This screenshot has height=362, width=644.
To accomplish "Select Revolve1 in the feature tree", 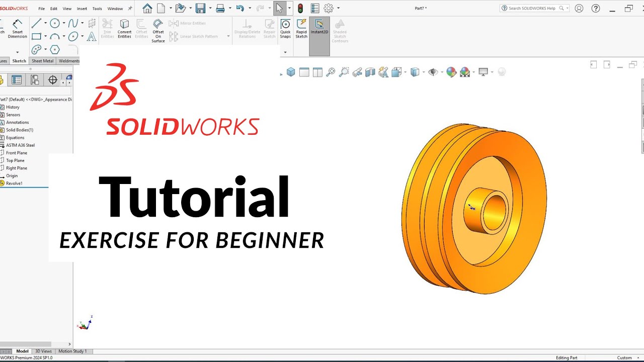I will click(x=14, y=183).
